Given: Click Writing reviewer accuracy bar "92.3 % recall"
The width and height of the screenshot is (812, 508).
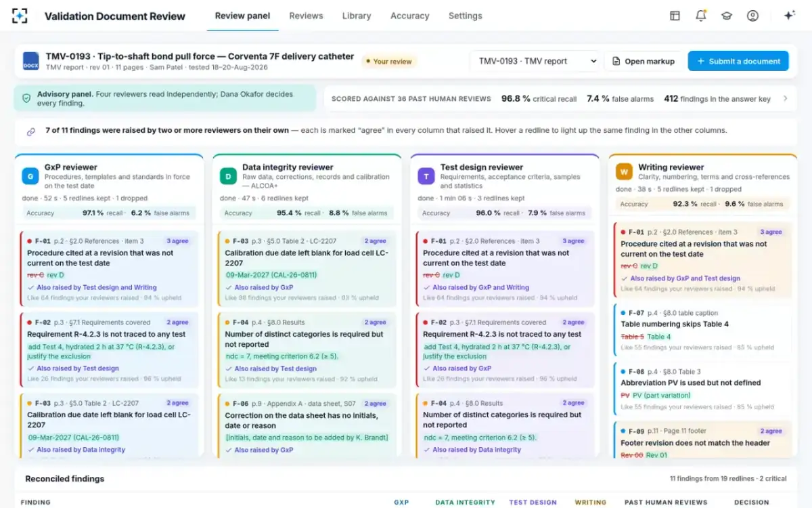Looking at the screenshot, I should 703,203.
